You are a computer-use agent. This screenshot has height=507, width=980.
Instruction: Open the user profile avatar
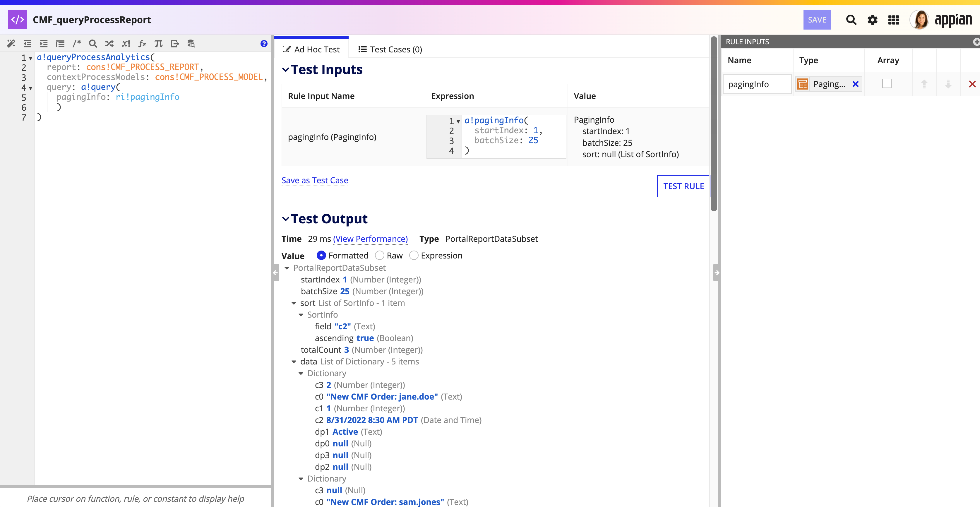919,20
